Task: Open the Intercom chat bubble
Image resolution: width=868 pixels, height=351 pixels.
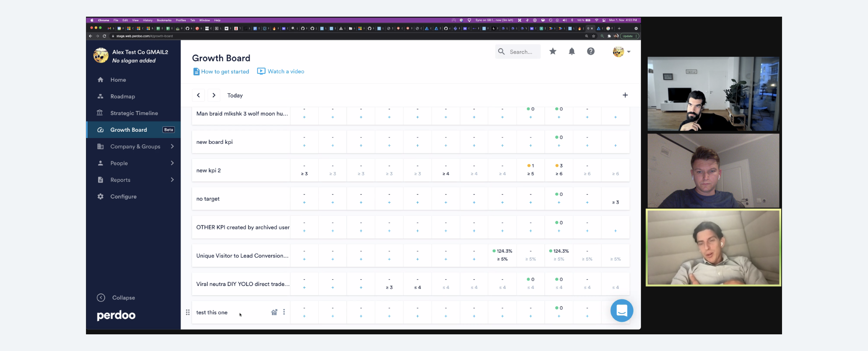Action: pyautogui.click(x=621, y=311)
